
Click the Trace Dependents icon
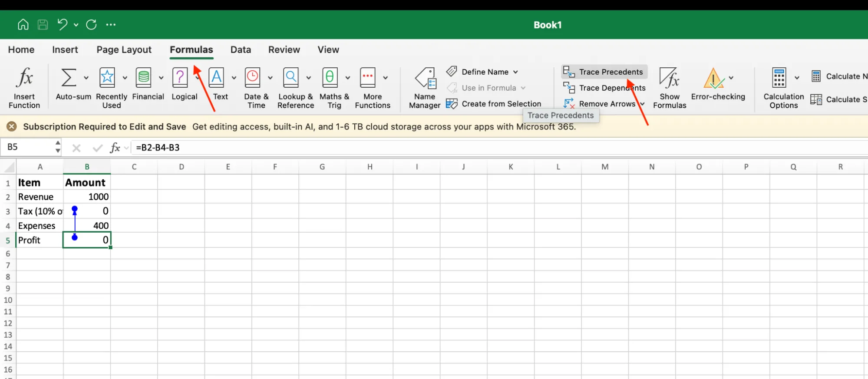click(569, 88)
